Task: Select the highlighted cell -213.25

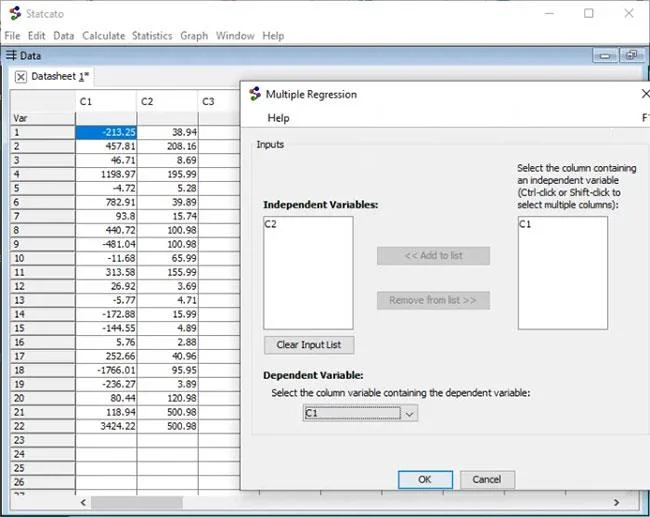Action: click(106, 132)
